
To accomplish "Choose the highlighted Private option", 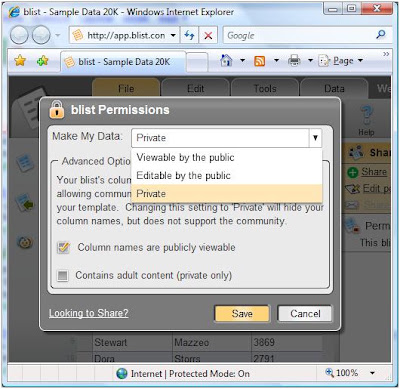I will tap(227, 194).
